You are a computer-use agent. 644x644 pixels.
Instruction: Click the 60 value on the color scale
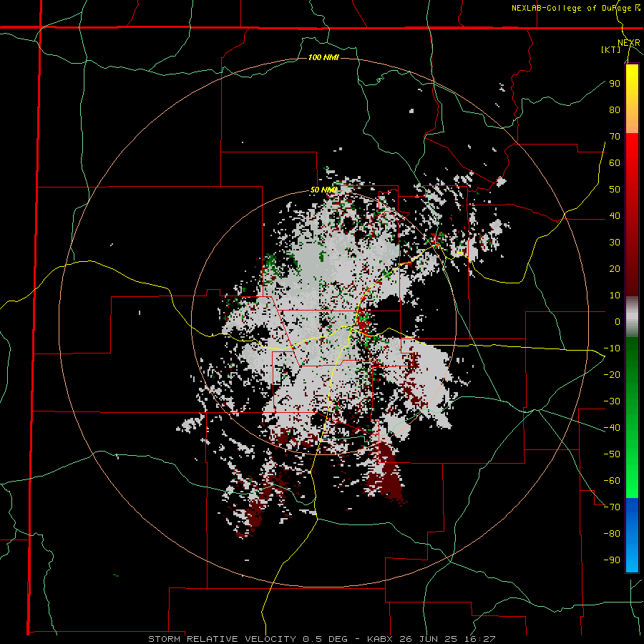pos(615,162)
